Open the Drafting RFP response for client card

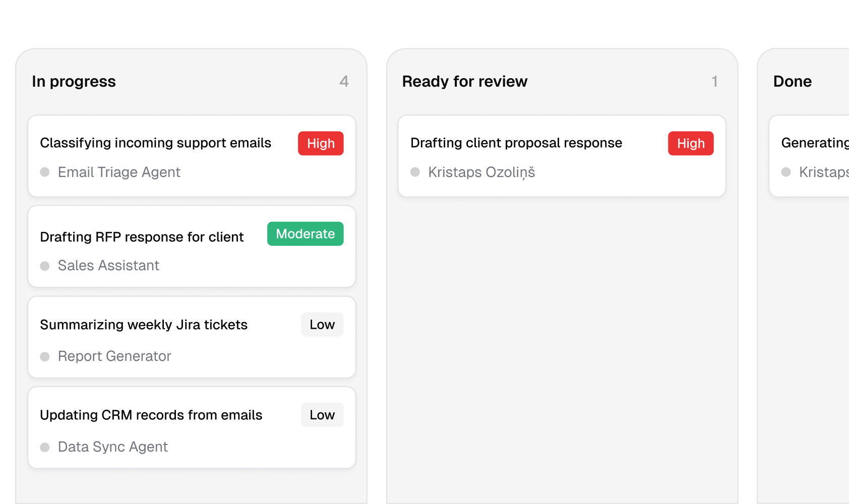(x=142, y=237)
